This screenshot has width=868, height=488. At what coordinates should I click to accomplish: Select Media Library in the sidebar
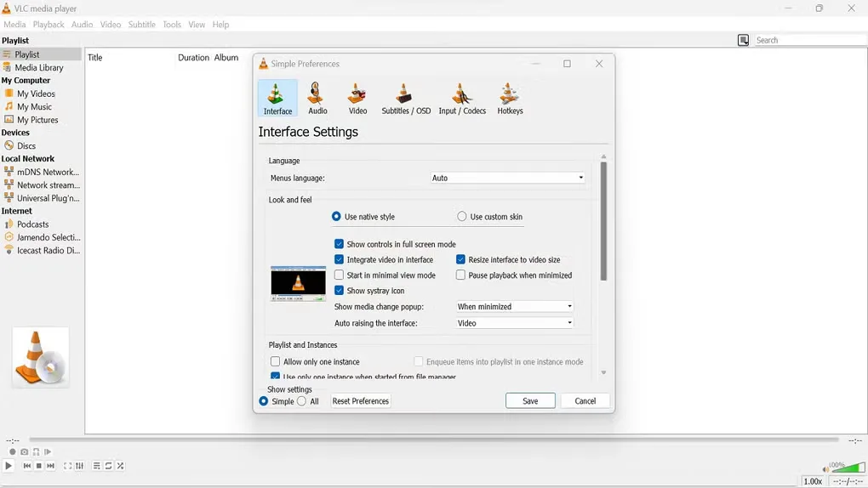[39, 67]
